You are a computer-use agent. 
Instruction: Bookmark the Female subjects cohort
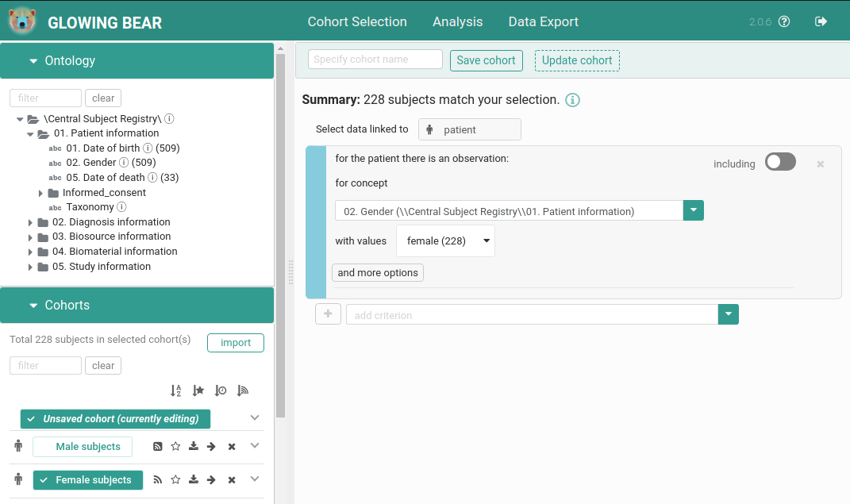pyautogui.click(x=175, y=479)
